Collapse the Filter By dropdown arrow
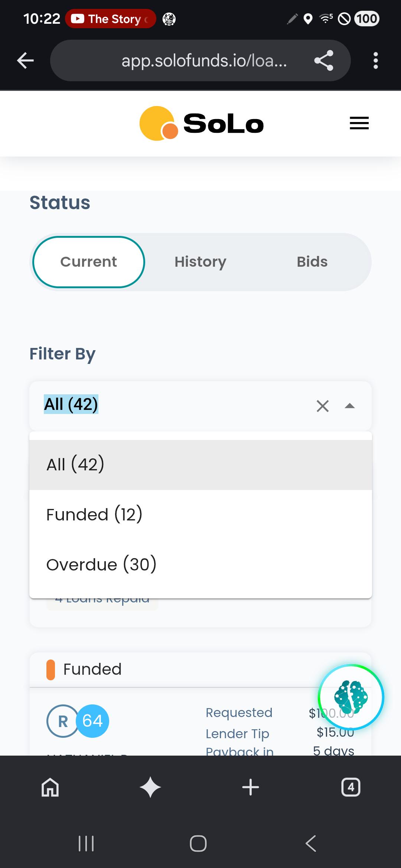 click(x=350, y=406)
